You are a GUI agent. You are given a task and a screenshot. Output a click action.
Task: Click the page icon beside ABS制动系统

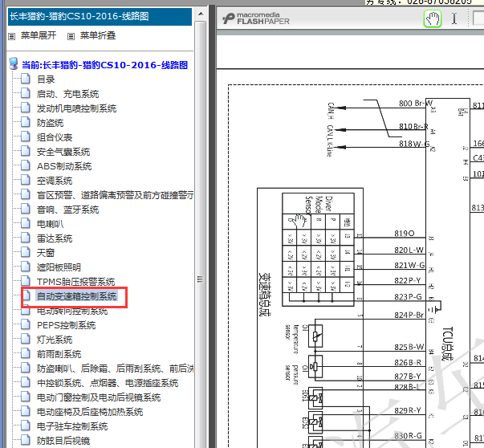[26, 165]
